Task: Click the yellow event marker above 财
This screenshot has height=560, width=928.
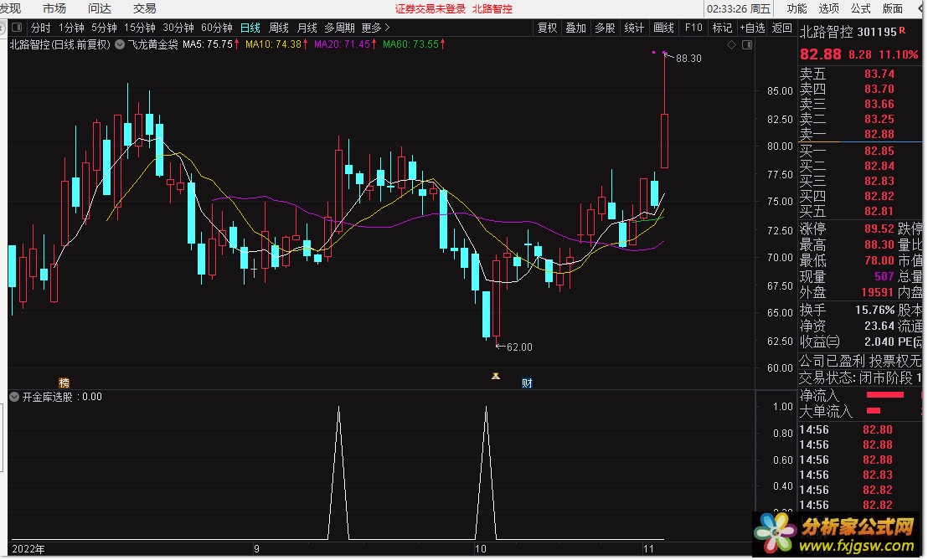Action: (x=496, y=376)
